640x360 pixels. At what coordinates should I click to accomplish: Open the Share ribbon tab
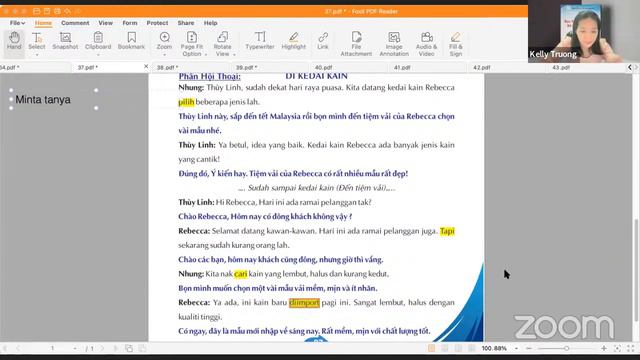coord(186,23)
